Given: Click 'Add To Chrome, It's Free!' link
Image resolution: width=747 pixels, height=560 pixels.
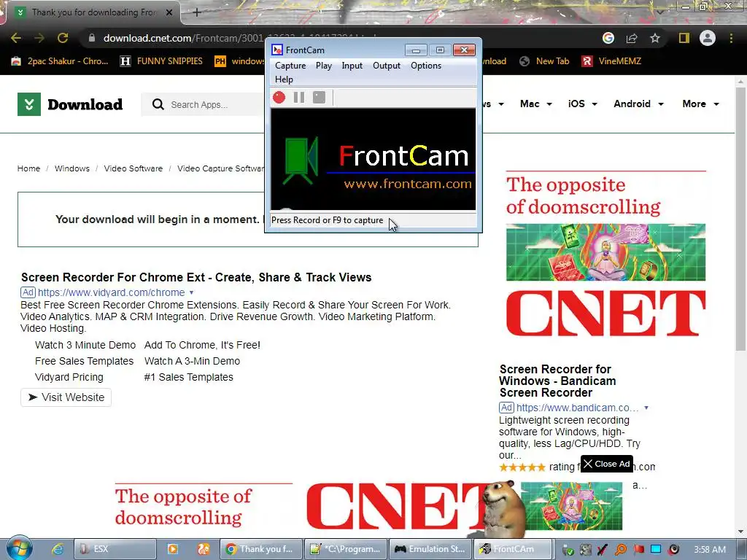Looking at the screenshot, I should [203, 345].
